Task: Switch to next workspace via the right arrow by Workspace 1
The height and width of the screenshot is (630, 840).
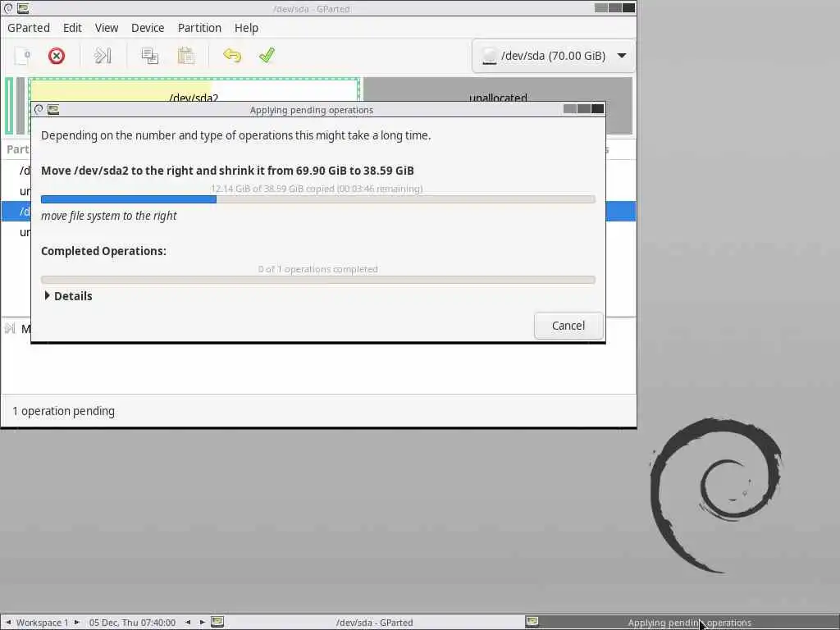Action: click(76, 623)
